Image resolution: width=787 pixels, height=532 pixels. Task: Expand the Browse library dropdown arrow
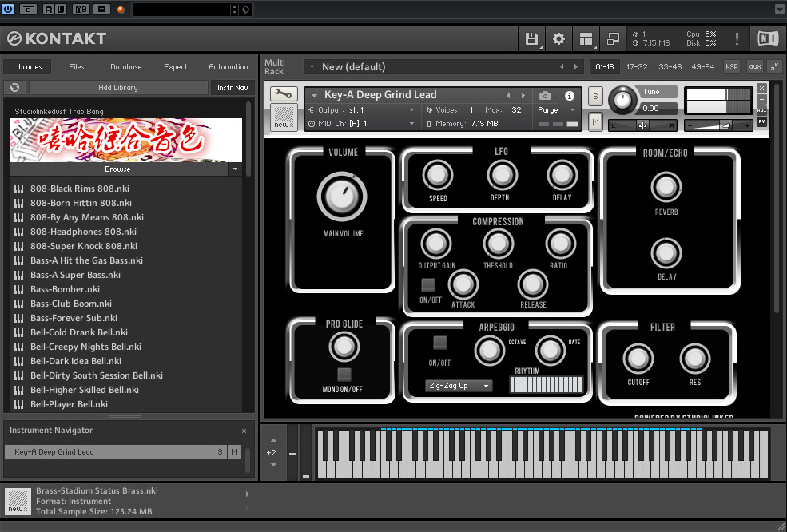pos(235,169)
